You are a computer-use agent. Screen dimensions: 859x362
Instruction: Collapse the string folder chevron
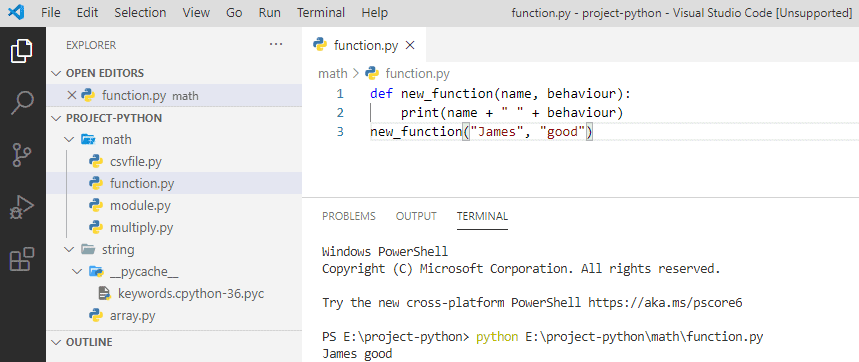click(x=69, y=250)
